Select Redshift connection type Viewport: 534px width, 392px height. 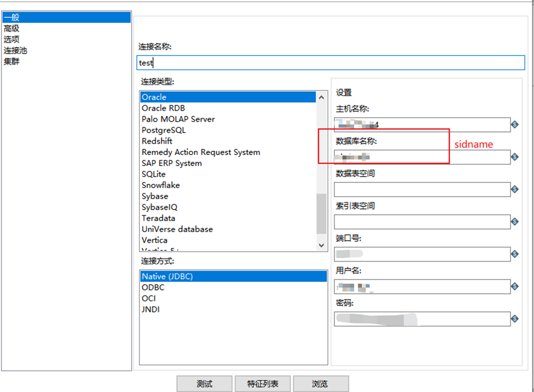228,141
